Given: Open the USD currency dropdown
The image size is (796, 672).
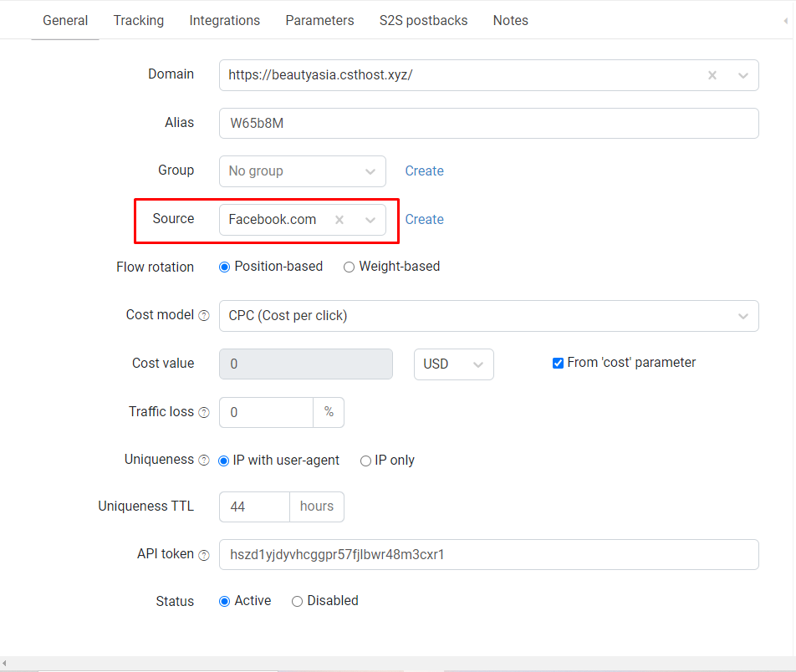Looking at the screenshot, I should [x=454, y=364].
